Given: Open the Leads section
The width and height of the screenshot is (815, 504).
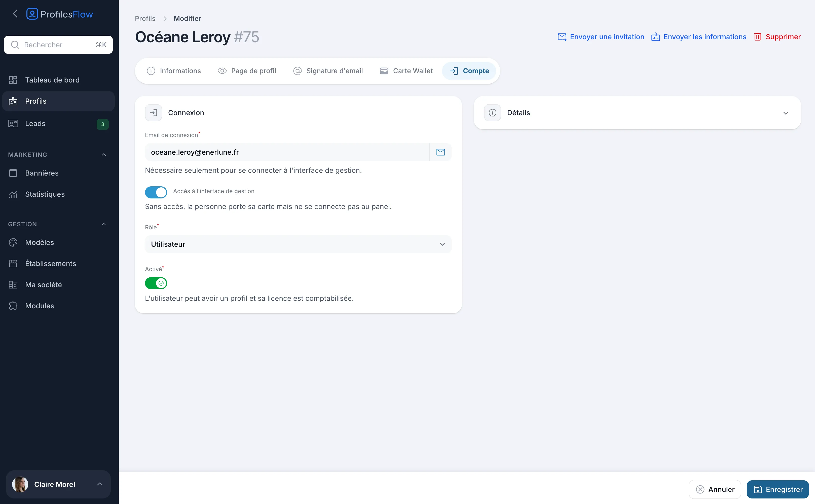Looking at the screenshot, I should [58, 123].
